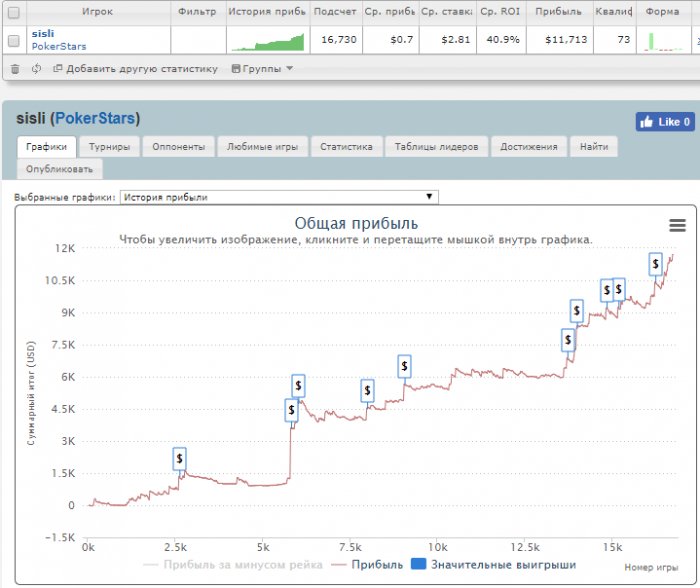
Task: Switch to the Найти tab
Action: tap(594, 147)
